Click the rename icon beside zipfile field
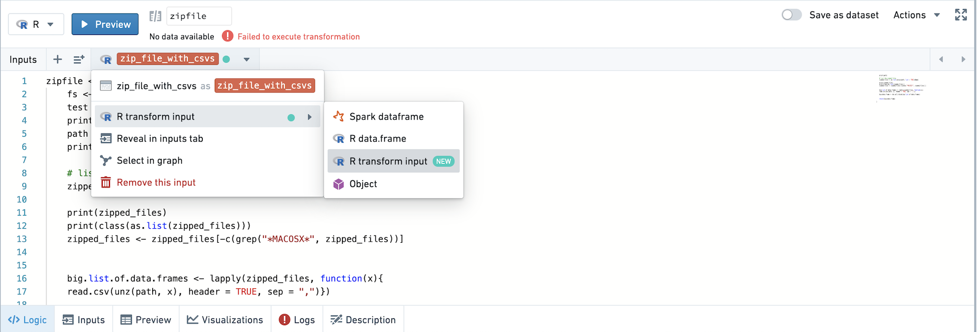Image resolution: width=980 pixels, height=332 pixels. (x=155, y=16)
